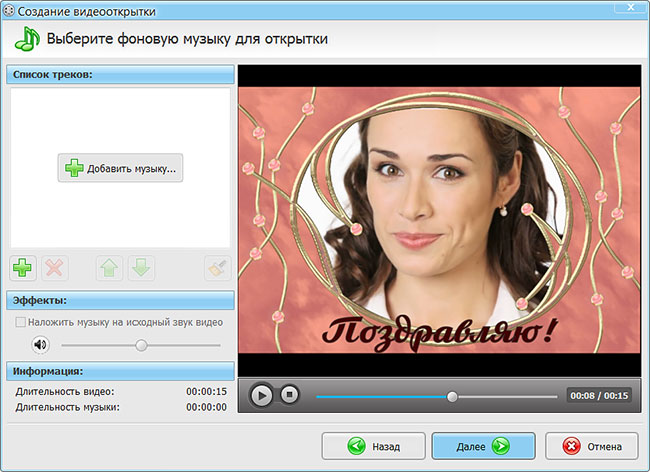Proceed with the Далее button
Screen dimensions: 650x472
pyautogui.click(x=483, y=446)
